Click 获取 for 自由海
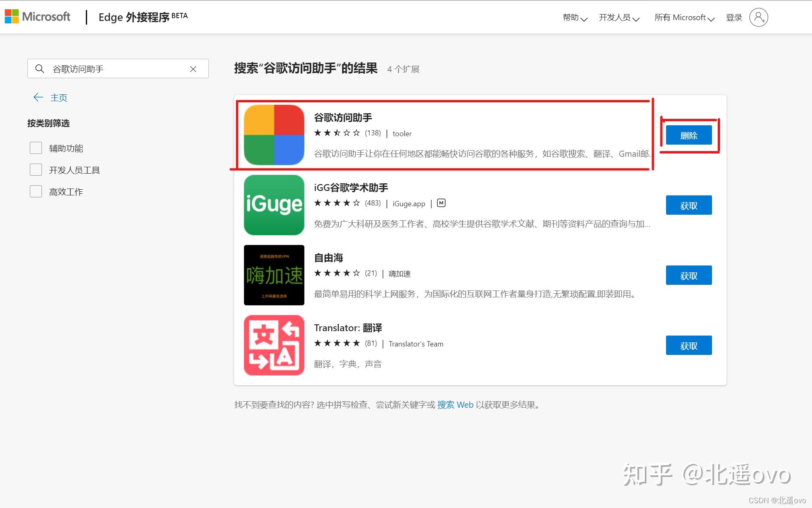Viewport: 812px width, 508px height. point(689,276)
